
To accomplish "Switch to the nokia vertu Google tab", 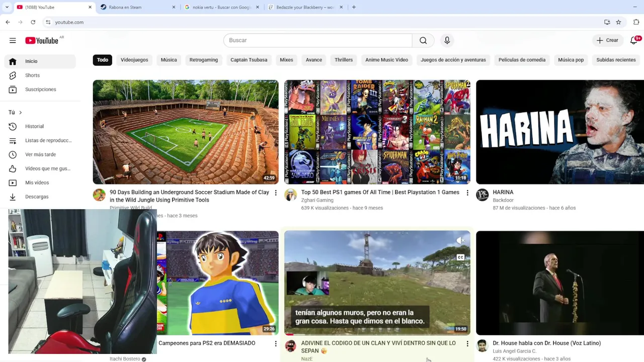I will (221, 7).
